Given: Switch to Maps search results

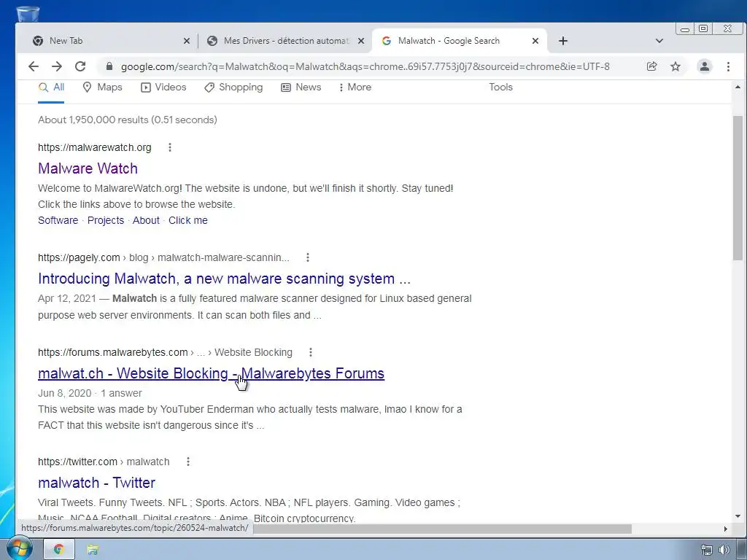Looking at the screenshot, I should click(102, 87).
